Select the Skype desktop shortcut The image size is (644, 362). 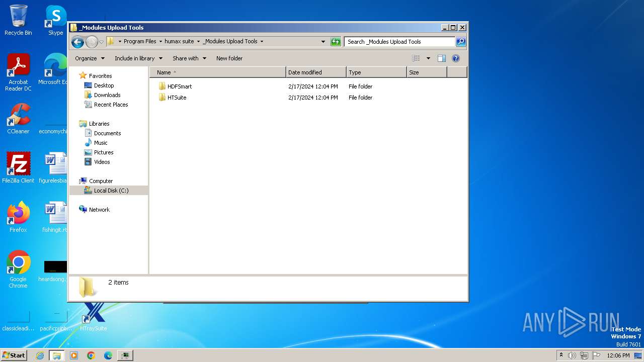55,20
